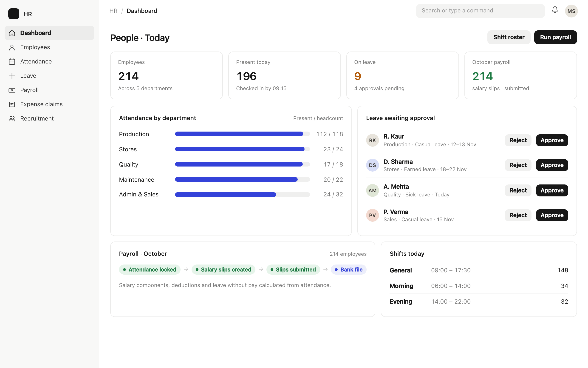Open the Shift roster button
Screen dimensions: 588x368
coord(509,37)
